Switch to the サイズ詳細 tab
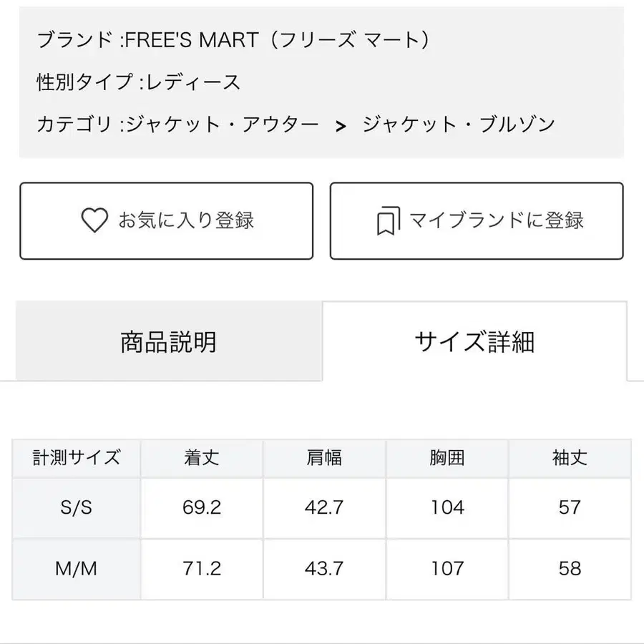The image size is (644, 644). click(476, 341)
